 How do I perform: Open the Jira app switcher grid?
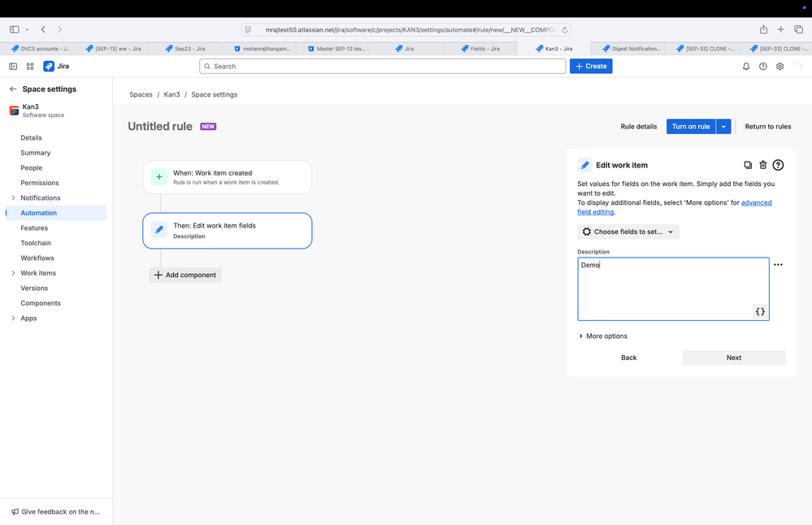[x=30, y=67]
